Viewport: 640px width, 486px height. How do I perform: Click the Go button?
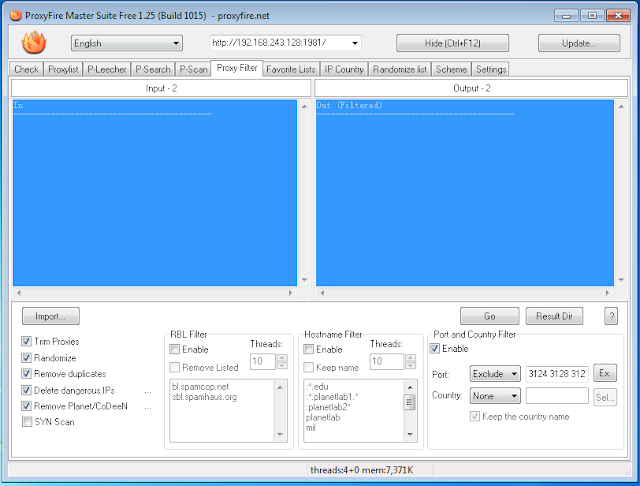pos(489,316)
